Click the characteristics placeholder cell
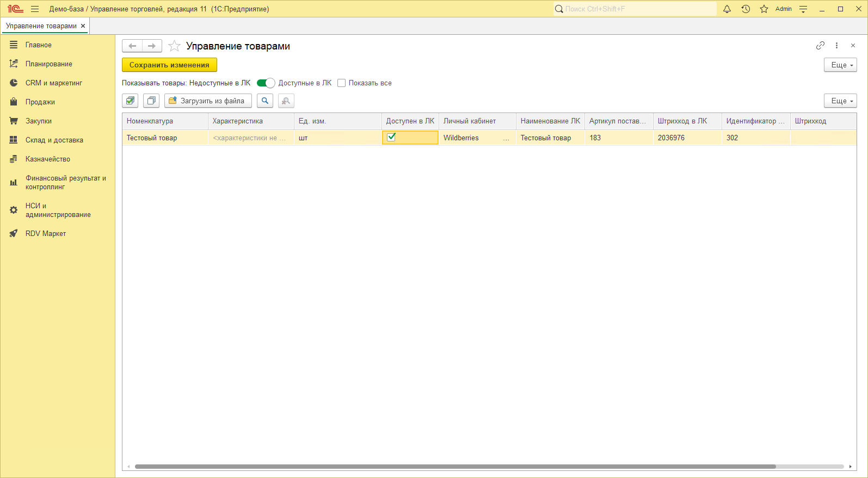 pyautogui.click(x=251, y=138)
